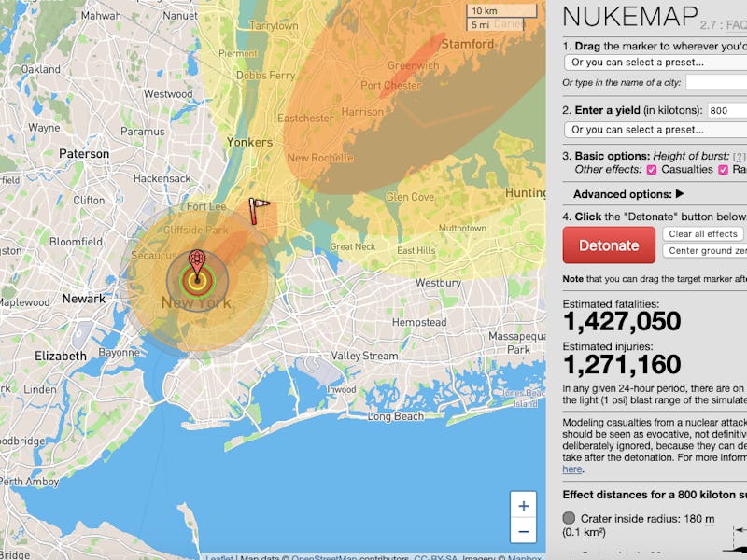Viewport: 747px width, 560px height.
Task: Click the height of burst help icon
Action: coord(739,156)
